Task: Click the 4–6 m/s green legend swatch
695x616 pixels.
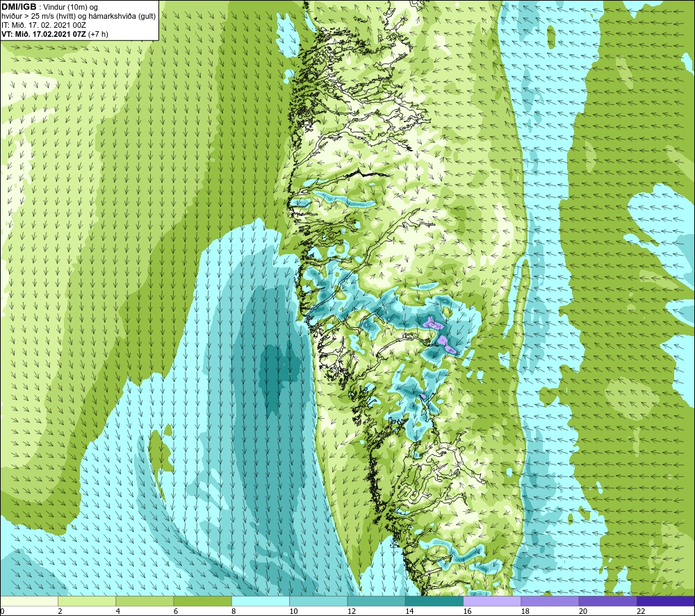Action: [145, 601]
